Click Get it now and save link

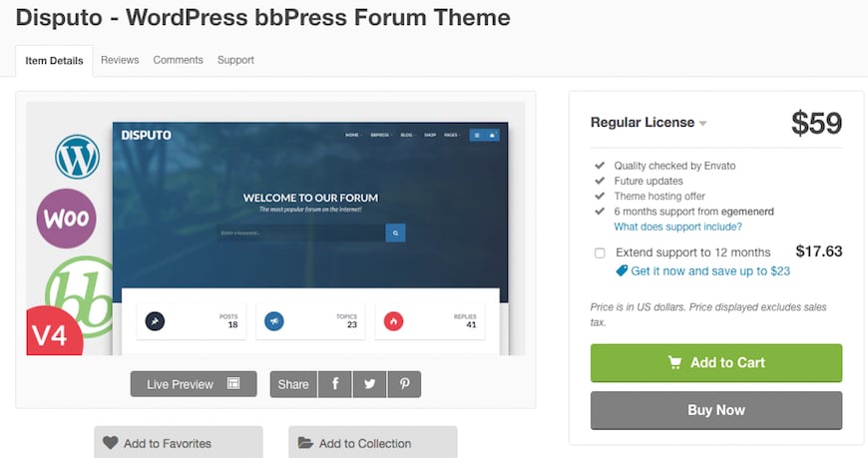click(x=710, y=270)
